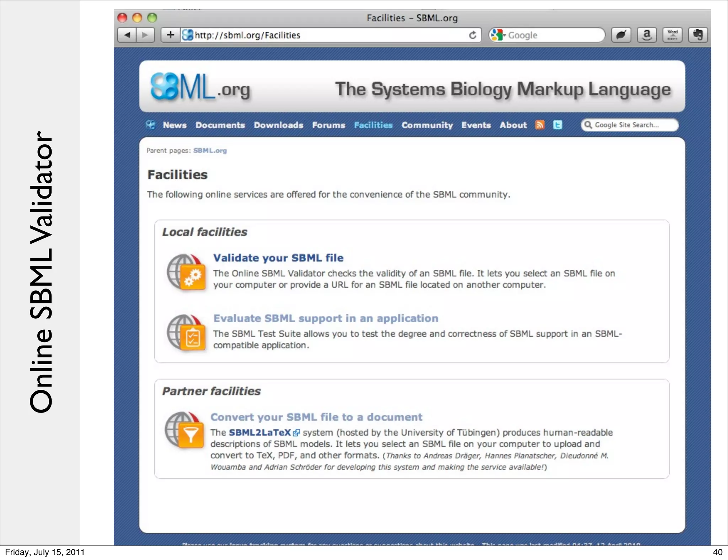Click the Facilities page heading
Image resolution: width=728 pixels, height=560 pixels.
(177, 174)
